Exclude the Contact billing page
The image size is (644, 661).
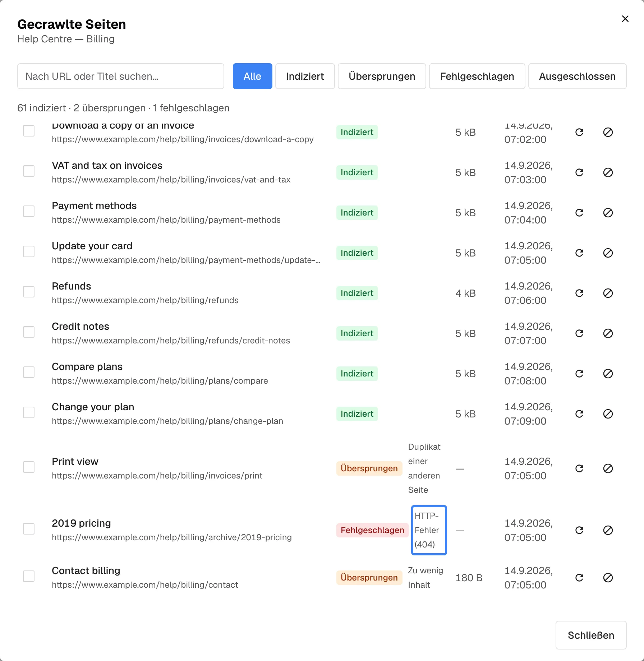[x=608, y=578]
